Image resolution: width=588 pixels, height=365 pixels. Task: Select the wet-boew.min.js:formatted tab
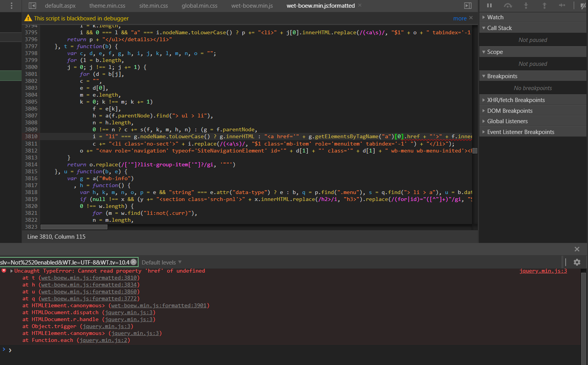321,6
